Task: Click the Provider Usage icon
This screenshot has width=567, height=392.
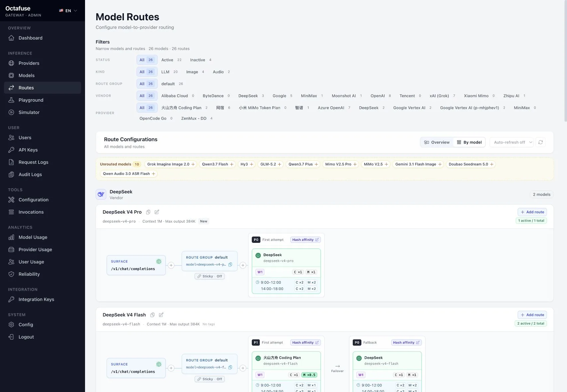Action: click(x=11, y=249)
